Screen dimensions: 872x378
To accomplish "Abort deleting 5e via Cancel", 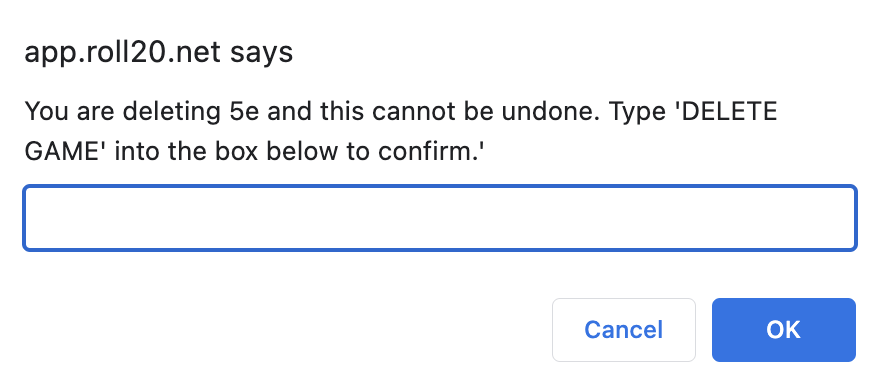I will [x=623, y=330].
